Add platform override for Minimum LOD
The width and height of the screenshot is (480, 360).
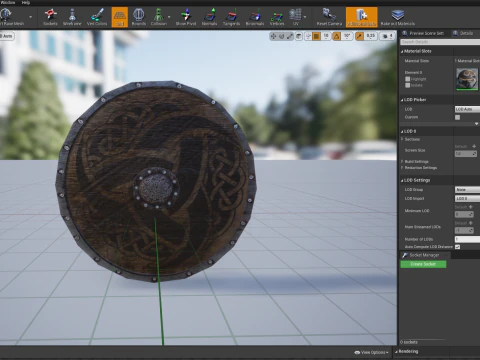click(471, 207)
